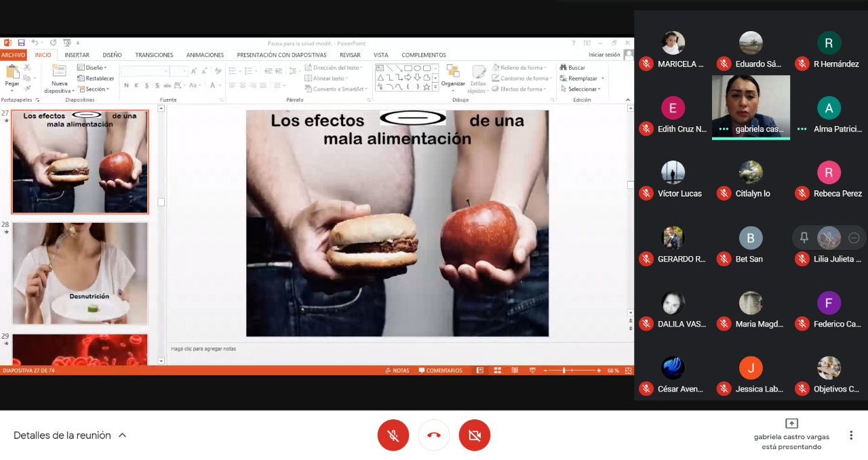The image size is (868, 460).
Task: Click Iniciar sesión link
Action: [604, 55]
